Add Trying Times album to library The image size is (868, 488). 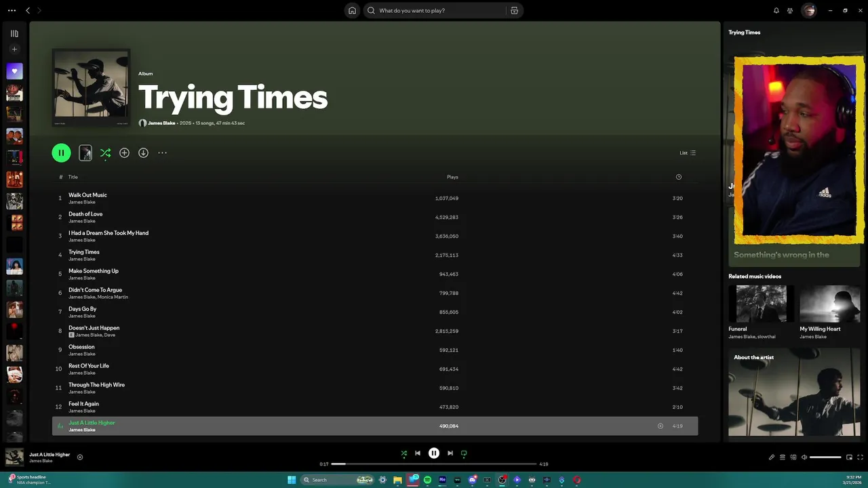(x=124, y=153)
